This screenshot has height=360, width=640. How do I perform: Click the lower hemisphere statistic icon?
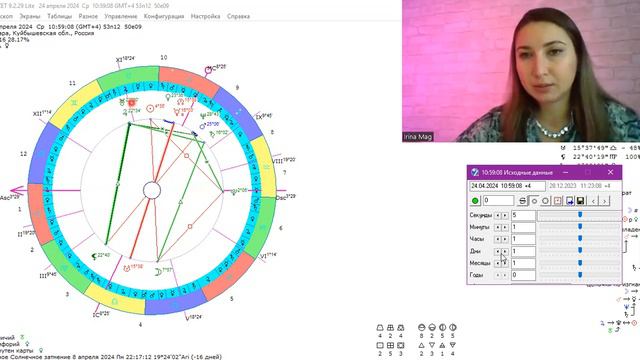(x=432, y=328)
